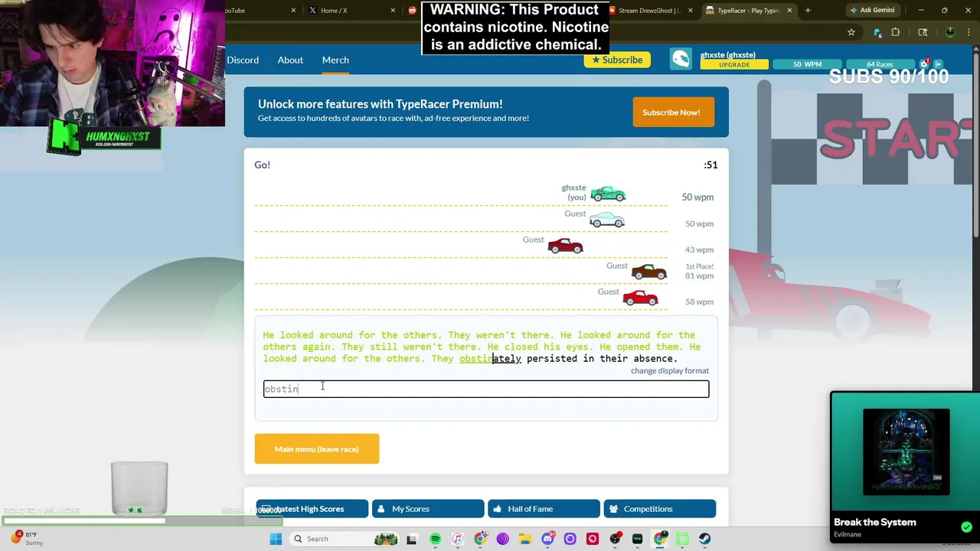Click the Windows Start button

pos(276,539)
